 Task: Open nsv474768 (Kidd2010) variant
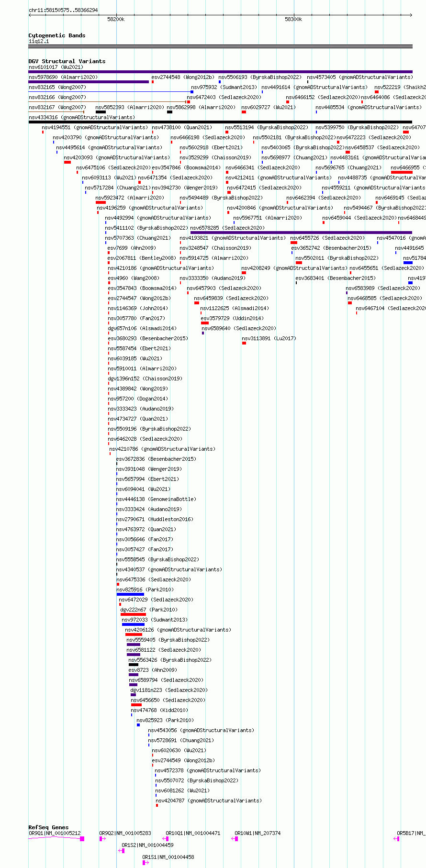click(x=159, y=710)
